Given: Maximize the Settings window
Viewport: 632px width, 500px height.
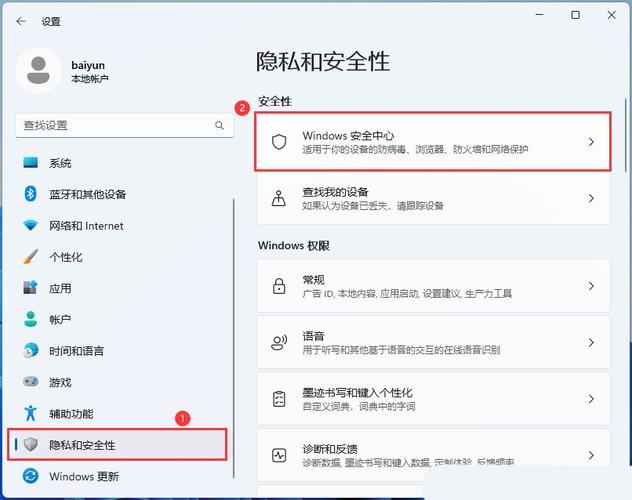Looking at the screenshot, I should pyautogui.click(x=576, y=15).
